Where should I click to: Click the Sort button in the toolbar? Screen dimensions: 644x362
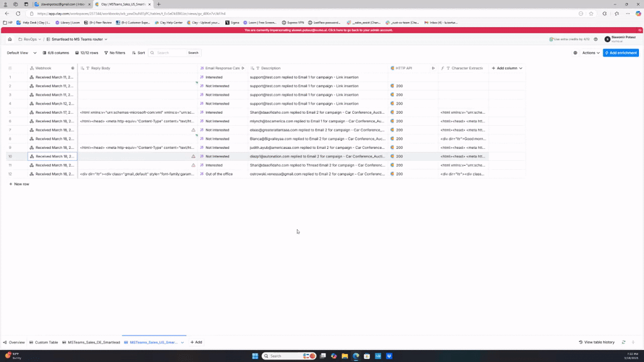click(x=138, y=53)
